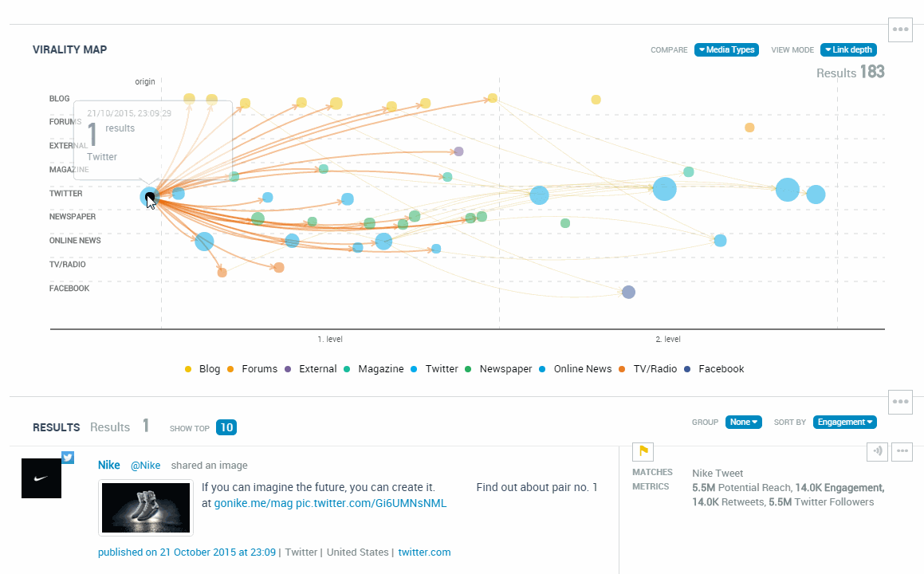Click the Nike swoosh profile logo
The image size is (924, 574).
(x=41, y=478)
